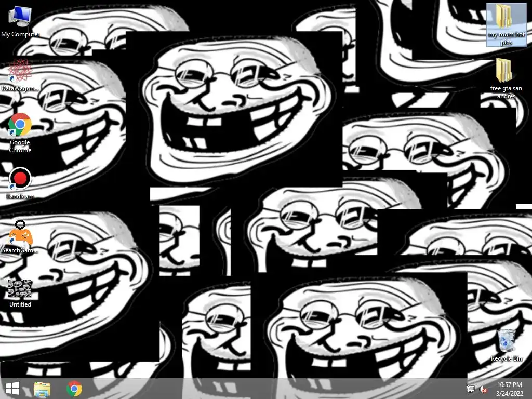532x399 pixels.
Task: Click the 'Untitled' label text
Action: coord(20,304)
